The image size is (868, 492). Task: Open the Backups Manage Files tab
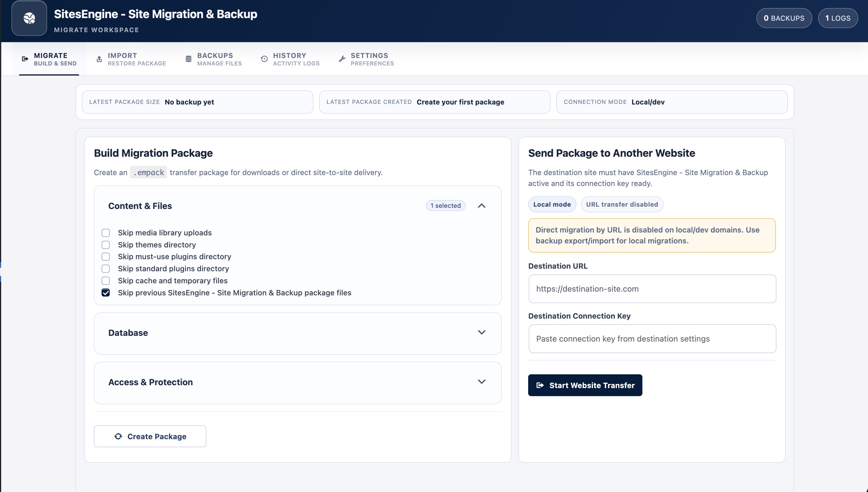(x=214, y=59)
